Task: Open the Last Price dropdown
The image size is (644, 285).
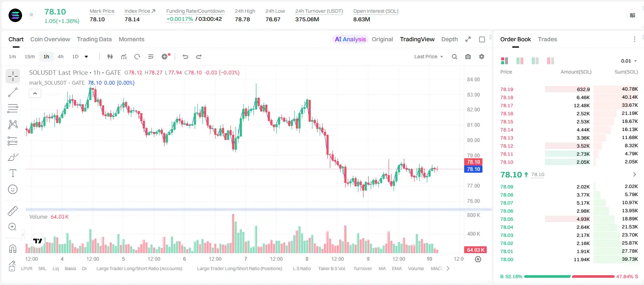Action: point(428,57)
